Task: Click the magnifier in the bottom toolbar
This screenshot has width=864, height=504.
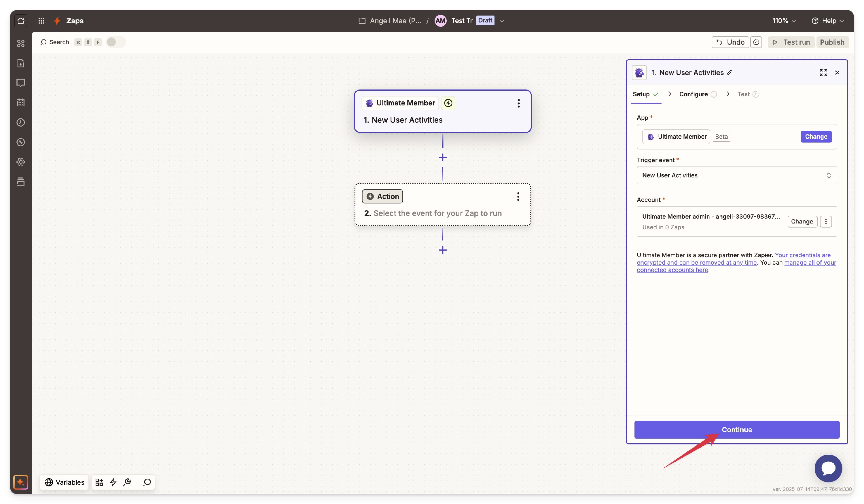Action: 147,482
